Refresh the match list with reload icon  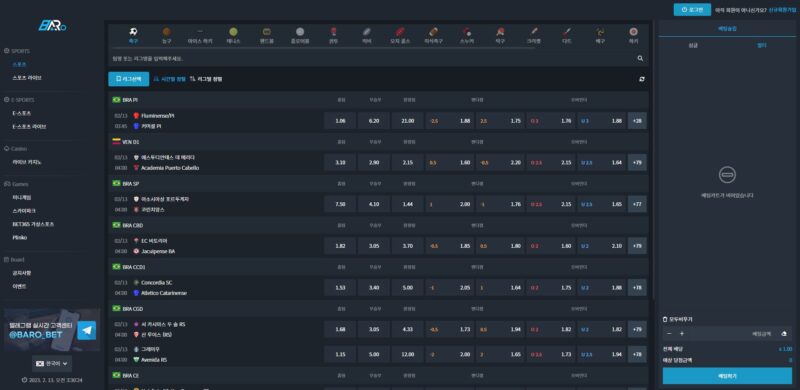click(x=641, y=79)
